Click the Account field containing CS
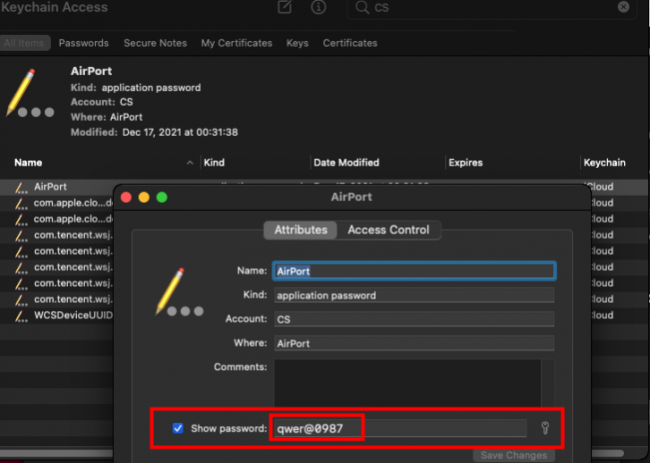This screenshot has width=650, height=463. 414,319
